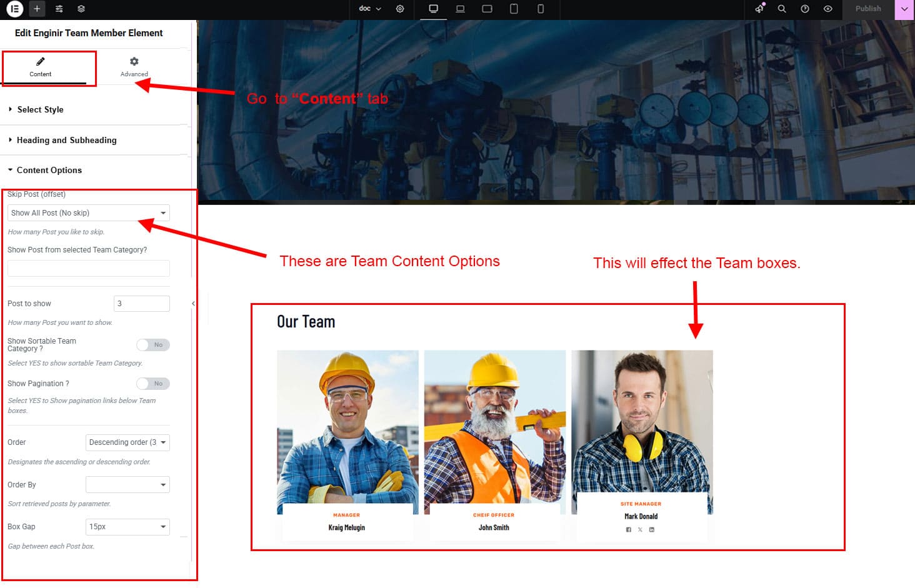Open the Structure layers icon
Image resolution: width=915 pixels, height=588 pixels.
point(81,9)
